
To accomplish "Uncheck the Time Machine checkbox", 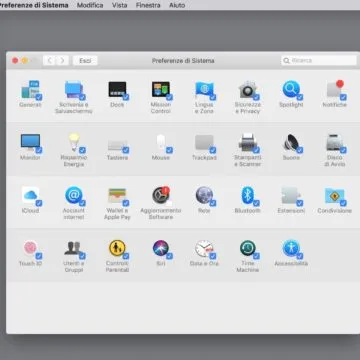I will (x=256, y=256).
